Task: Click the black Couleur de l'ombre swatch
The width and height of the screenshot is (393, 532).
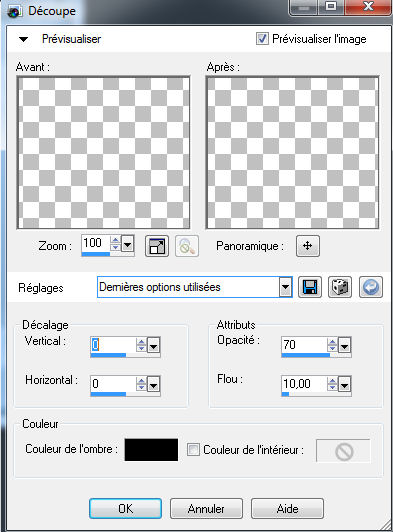Action: [x=151, y=450]
